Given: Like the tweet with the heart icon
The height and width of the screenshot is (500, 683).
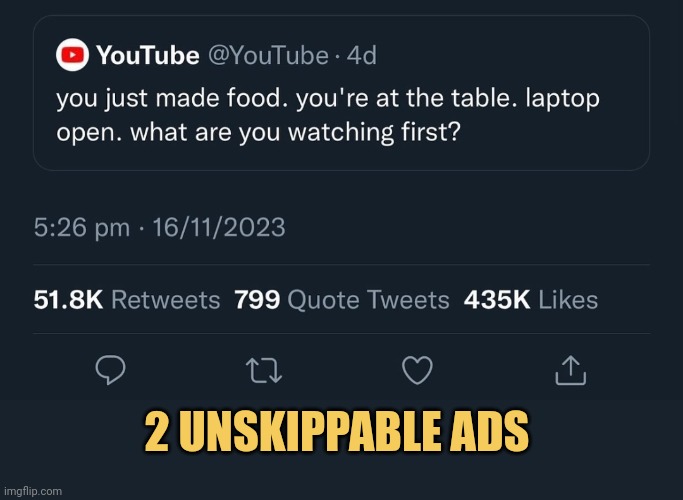Looking at the screenshot, I should tap(417, 370).
